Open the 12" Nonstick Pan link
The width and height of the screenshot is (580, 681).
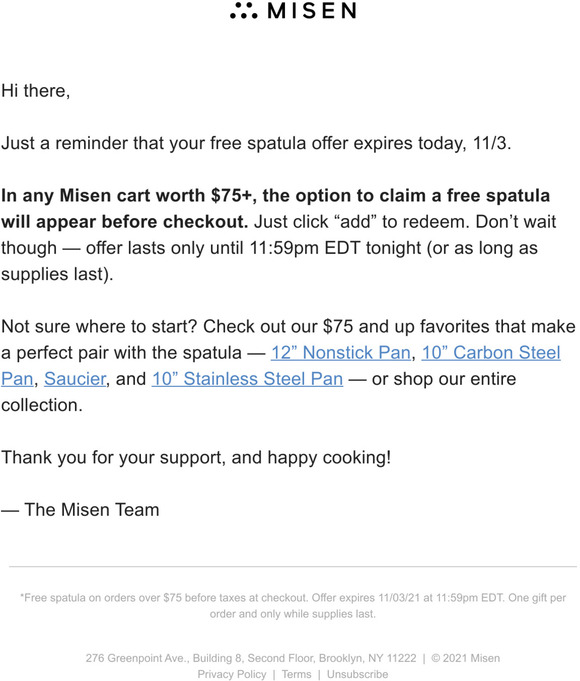341,353
